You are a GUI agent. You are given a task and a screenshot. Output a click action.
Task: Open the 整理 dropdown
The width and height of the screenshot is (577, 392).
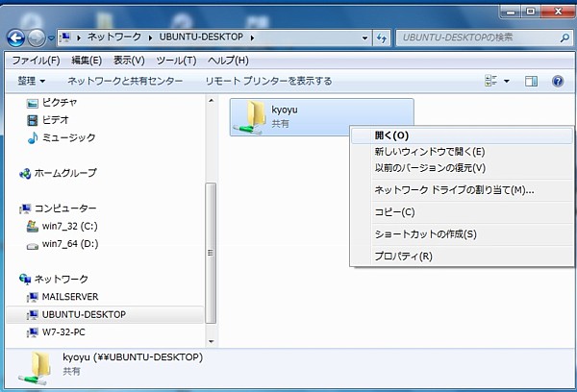tap(32, 81)
